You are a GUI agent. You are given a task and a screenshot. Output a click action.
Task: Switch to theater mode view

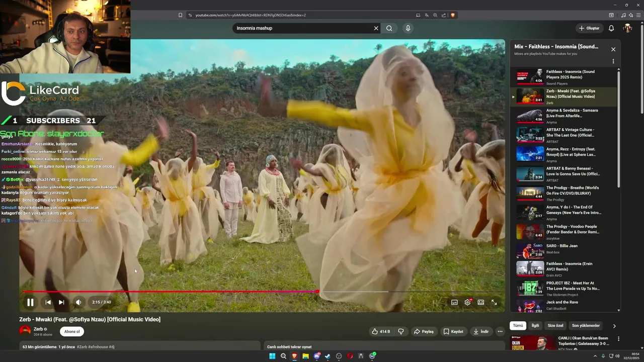[481, 302]
